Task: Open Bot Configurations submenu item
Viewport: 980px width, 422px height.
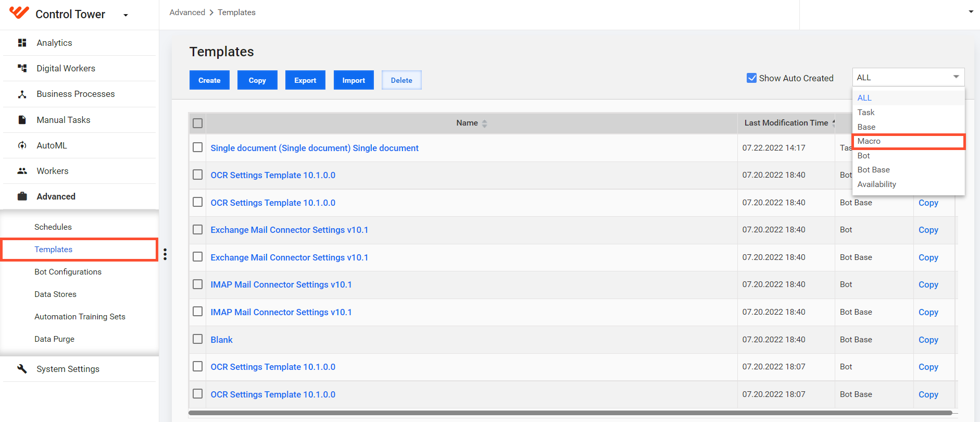Action: point(68,272)
